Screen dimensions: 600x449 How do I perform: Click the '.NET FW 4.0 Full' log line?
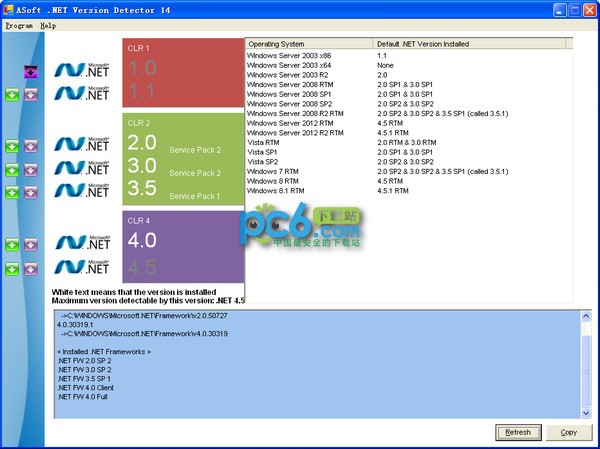point(82,397)
